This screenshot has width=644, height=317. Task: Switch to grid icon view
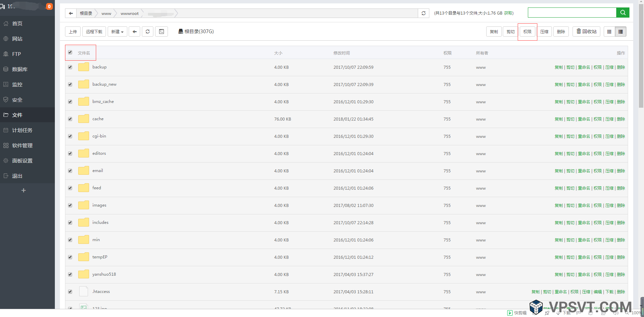click(x=609, y=31)
